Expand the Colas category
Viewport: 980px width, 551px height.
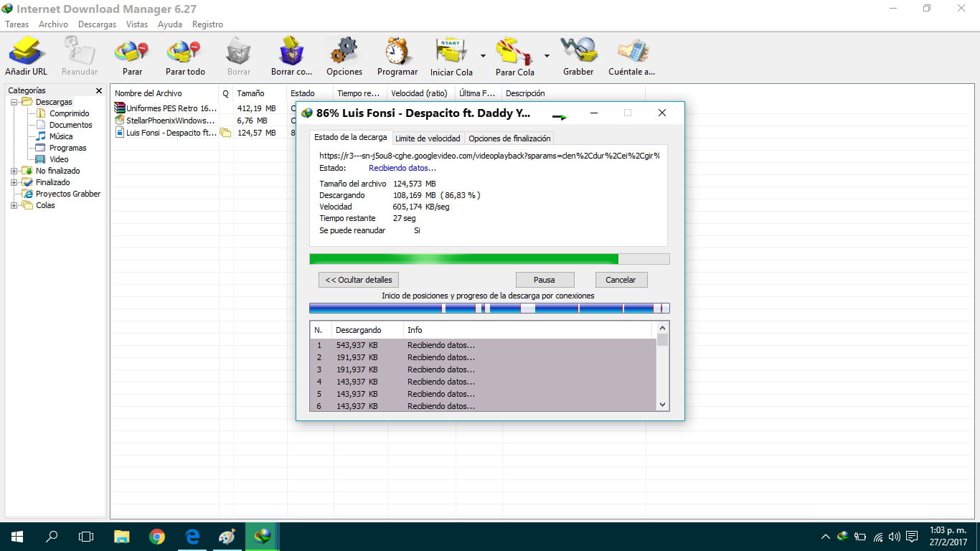14,205
